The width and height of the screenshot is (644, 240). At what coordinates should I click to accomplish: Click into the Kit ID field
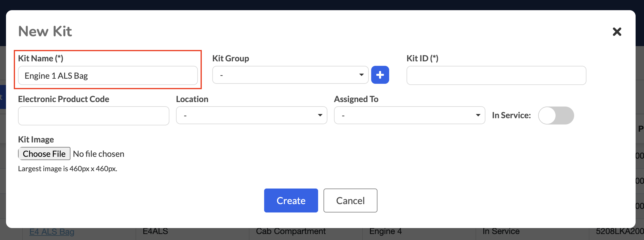click(496, 75)
